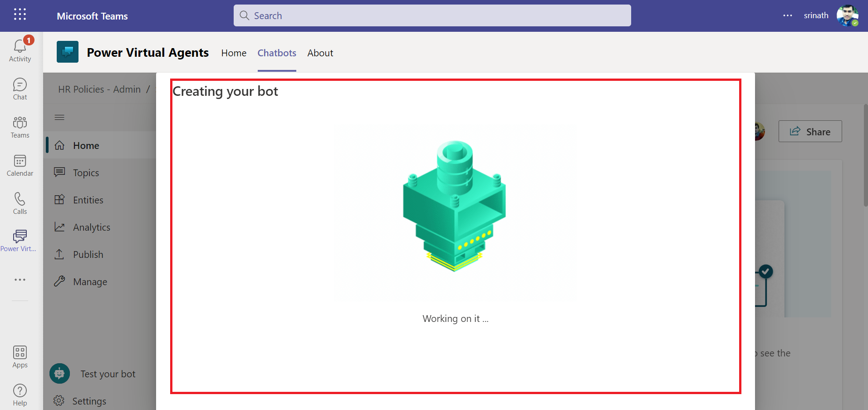The width and height of the screenshot is (868, 410).
Task: Click the Share button
Action: 810,132
